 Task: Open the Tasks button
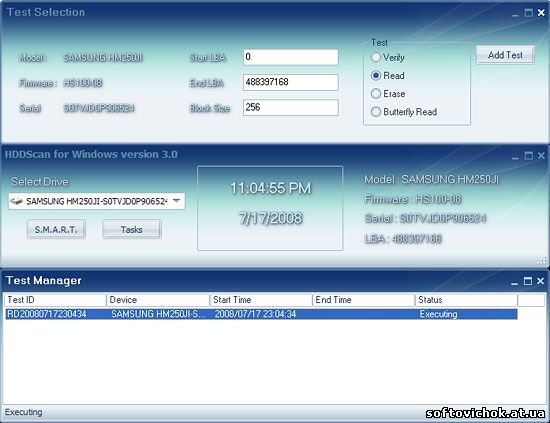tap(132, 229)
